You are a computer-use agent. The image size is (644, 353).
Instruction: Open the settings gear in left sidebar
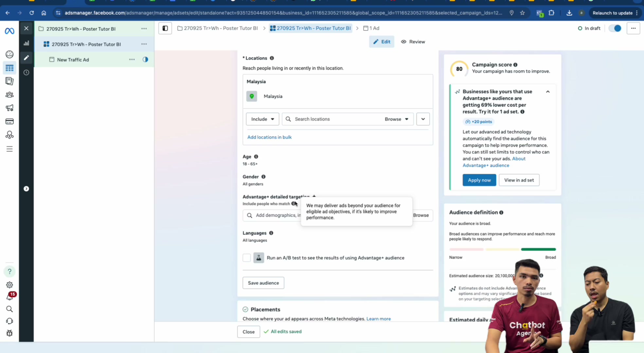pyautogui.click(x=9, y=285)
